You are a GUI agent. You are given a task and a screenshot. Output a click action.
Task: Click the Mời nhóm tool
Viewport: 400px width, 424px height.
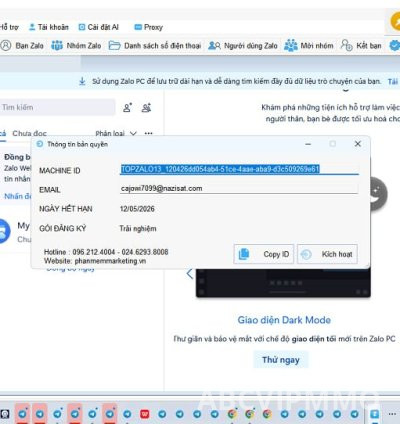pyautogui.click(x=309, y=45)
